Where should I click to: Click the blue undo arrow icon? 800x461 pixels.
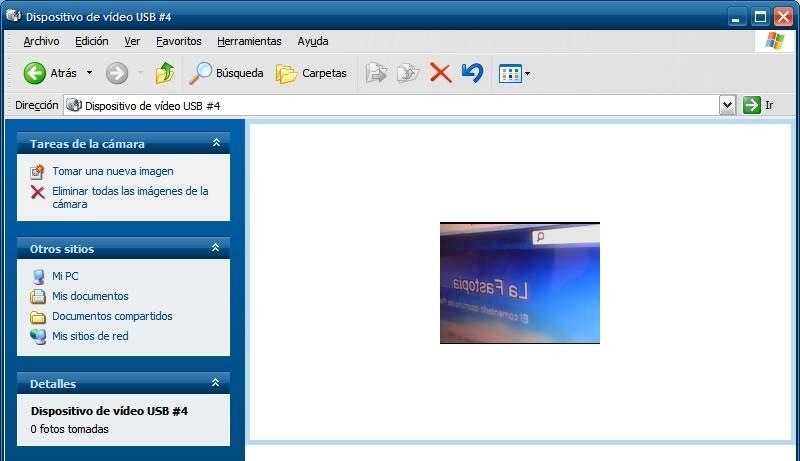[472, 73]
